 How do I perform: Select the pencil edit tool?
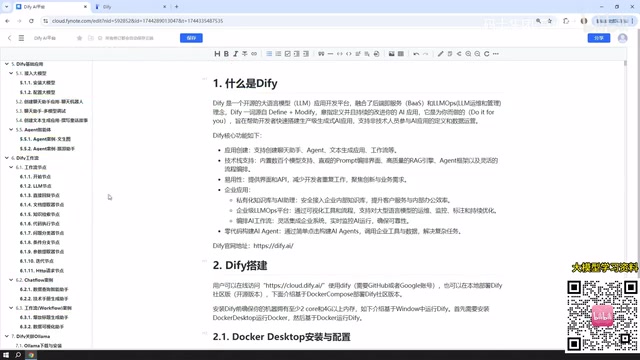(x=440, y=54)
